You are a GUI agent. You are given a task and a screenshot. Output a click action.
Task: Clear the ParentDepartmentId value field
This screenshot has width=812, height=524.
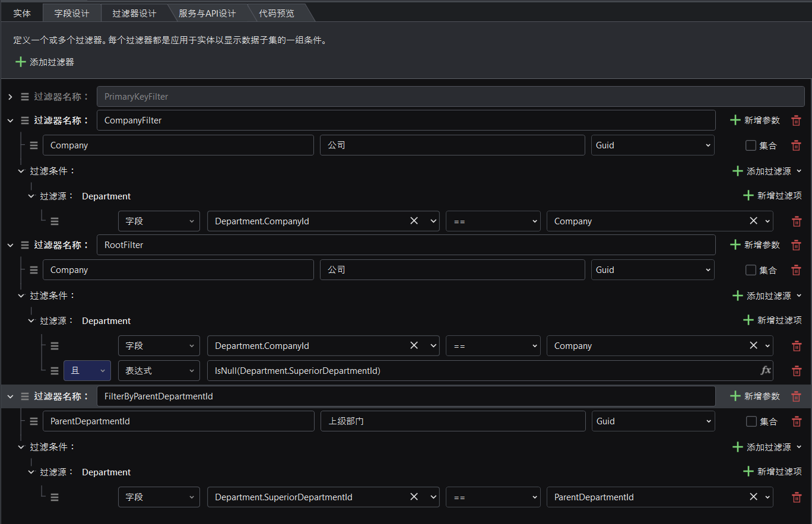753,497
